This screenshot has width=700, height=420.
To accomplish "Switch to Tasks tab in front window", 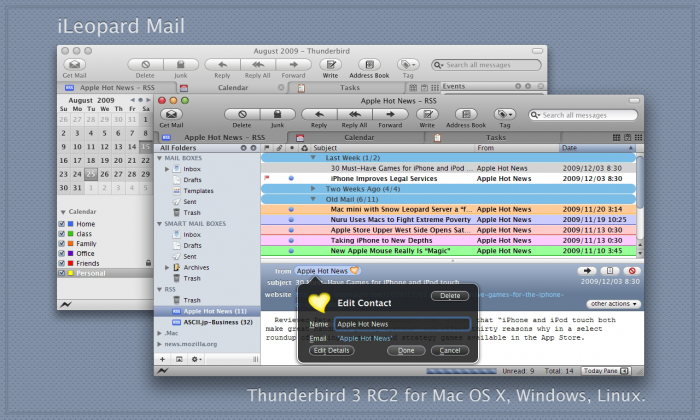I will (496, 137).
